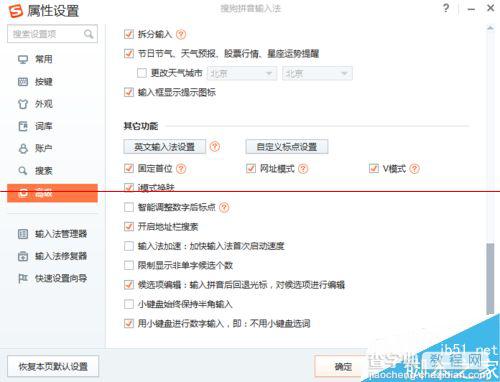The width and height of the screenshot is (500, 382).
Task: Click the Sogou logo icon
Action: [15, 11]
